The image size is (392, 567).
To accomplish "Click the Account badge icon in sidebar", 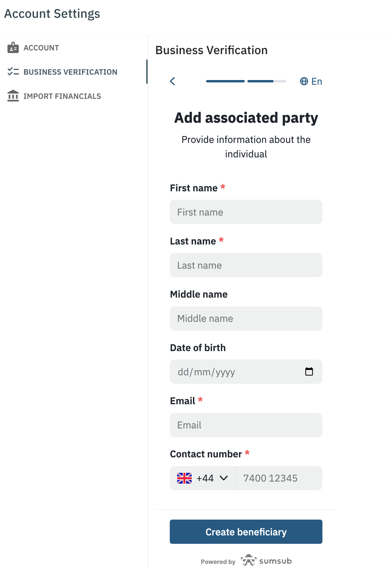I will click(x=12, y=47).
